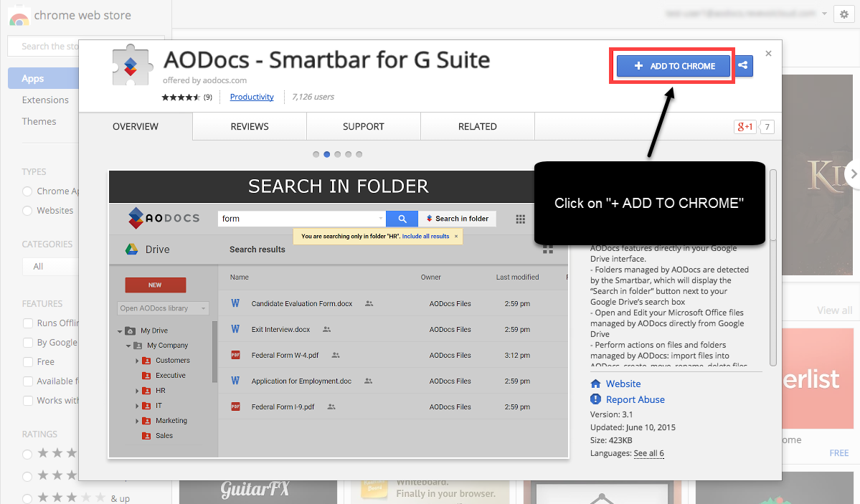Open the Google apps grid icon

[521, 219]
